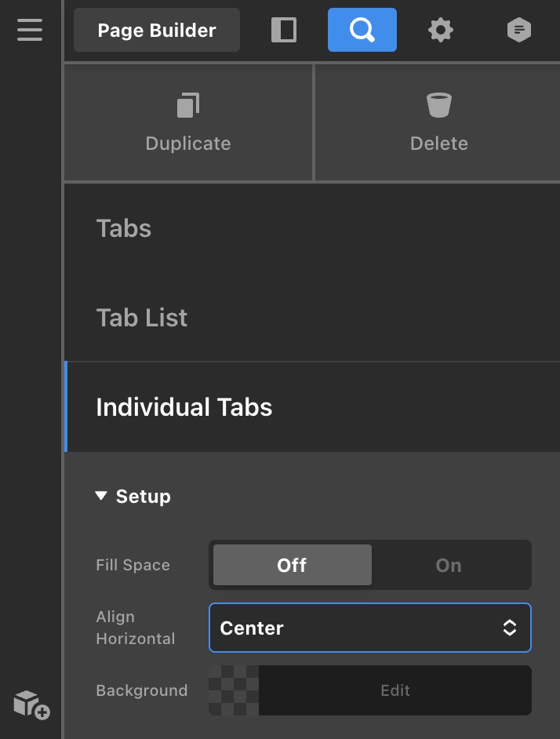Screen dimensions: 560x739
Task: Switch to the Tabs section
Action: 124,228
